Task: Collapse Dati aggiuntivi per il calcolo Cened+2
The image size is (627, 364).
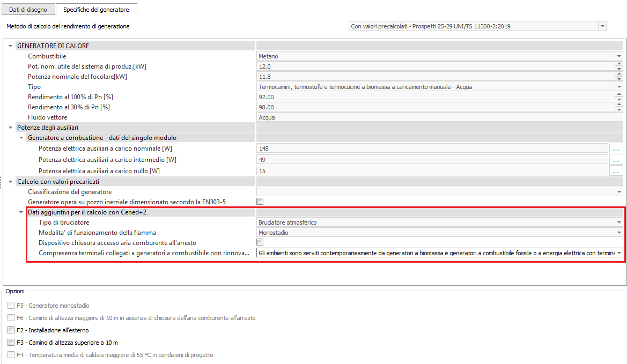Action: point(21,213)
